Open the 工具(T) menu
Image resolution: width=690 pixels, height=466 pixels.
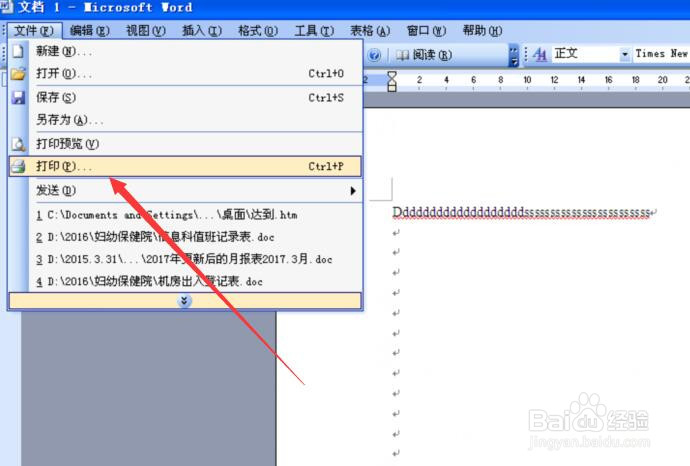(x=314, y=31)
